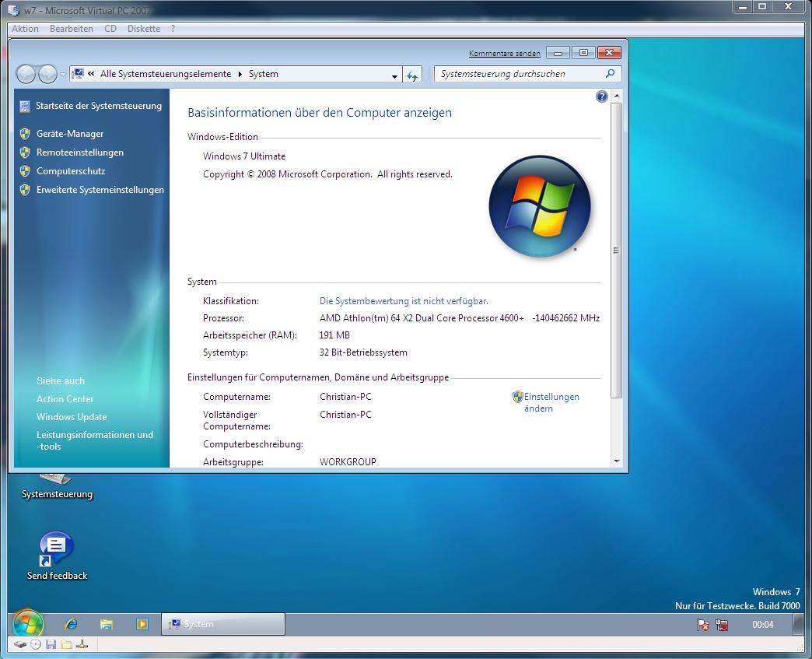Select the Systemsteuerung desktop icon
This screenshot has width=812, height=659.
pos(57,487)
